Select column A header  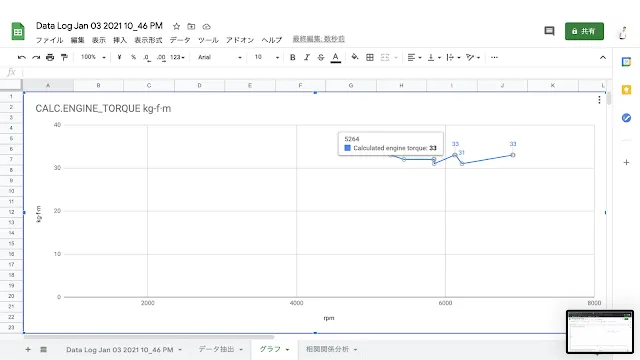coord(48,85)
